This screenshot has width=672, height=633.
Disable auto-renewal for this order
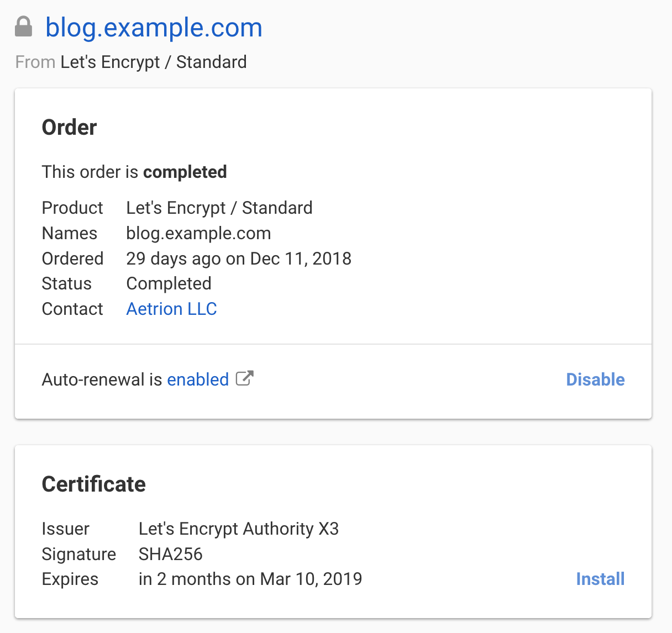pos(595,379)
